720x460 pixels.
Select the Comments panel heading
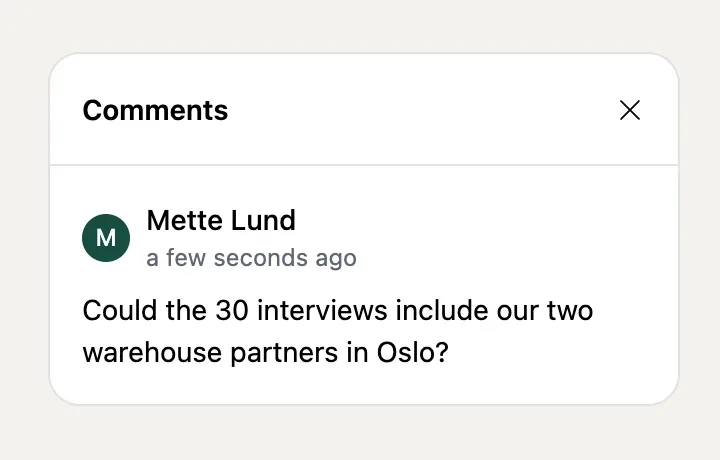point(155,110)
